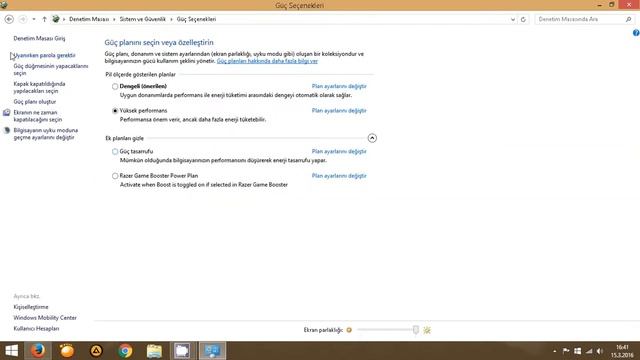This screenshot has height=360, width=640.
Task: Go up one level arrow
Action: tap(44, 19)
